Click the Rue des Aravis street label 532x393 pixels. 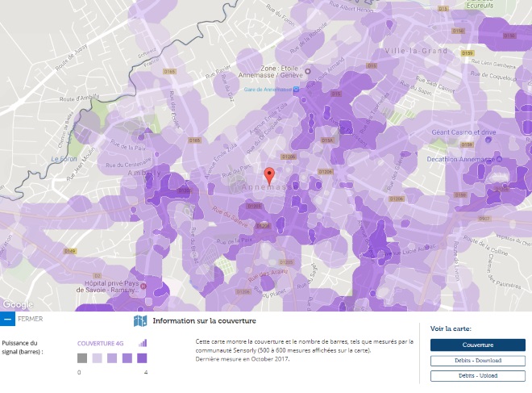click(x=268, y=275)
